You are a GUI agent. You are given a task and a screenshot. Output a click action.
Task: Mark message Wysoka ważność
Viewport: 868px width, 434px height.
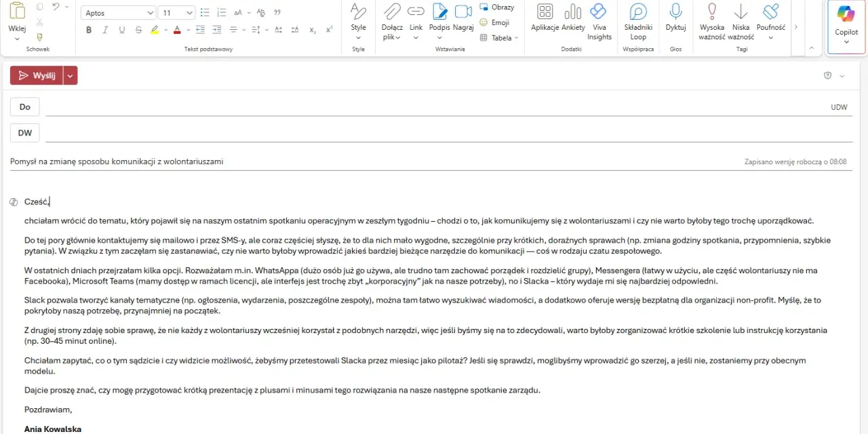712,21
